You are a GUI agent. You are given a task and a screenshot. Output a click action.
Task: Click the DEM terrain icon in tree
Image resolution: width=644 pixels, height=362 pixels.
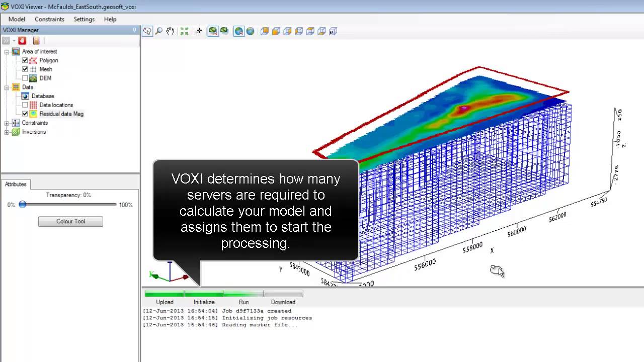[33, 78]
